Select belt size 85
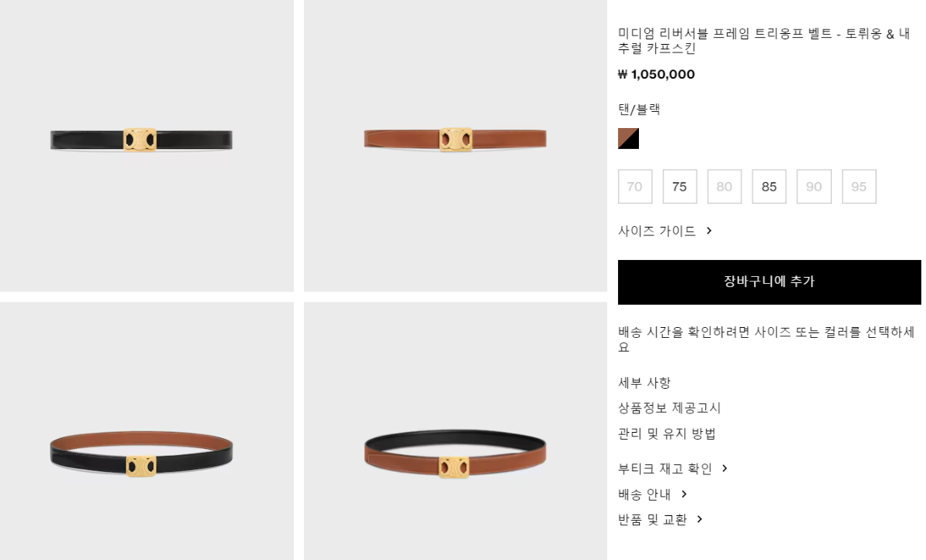The width and height of the screenshot is (926, 560). (x=769, y=187)
